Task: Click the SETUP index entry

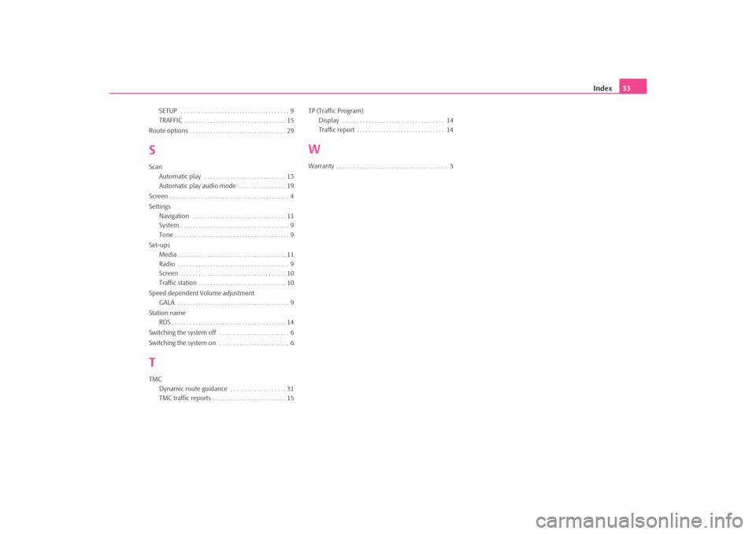Action: click(x=168, y=110)
